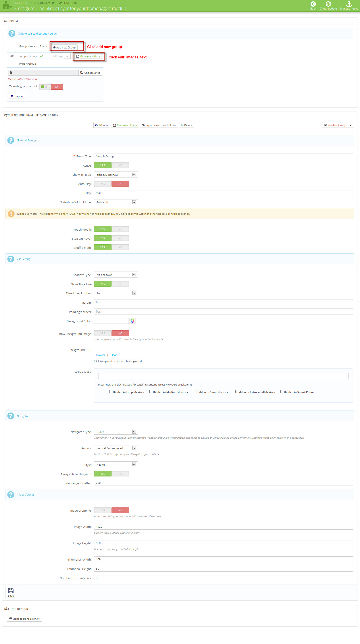The height and width of the screenshot is (644, 360).
Task: Set Always Show Navigator to NO
Action: (120, 474)
